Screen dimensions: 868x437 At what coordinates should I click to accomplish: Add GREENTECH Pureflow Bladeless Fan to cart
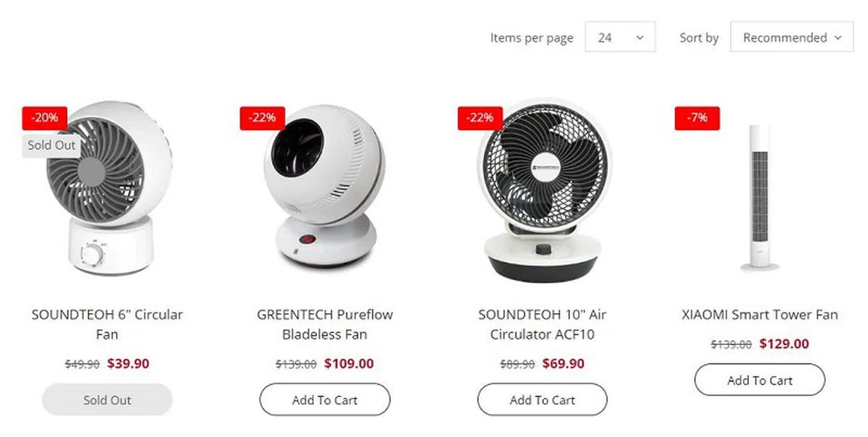[x=325, y=399]
